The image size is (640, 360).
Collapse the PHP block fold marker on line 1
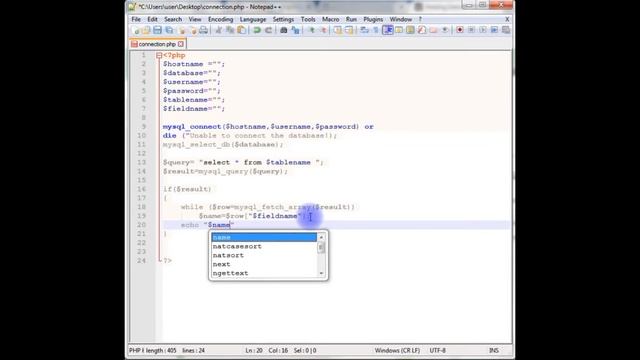(159, 55)
